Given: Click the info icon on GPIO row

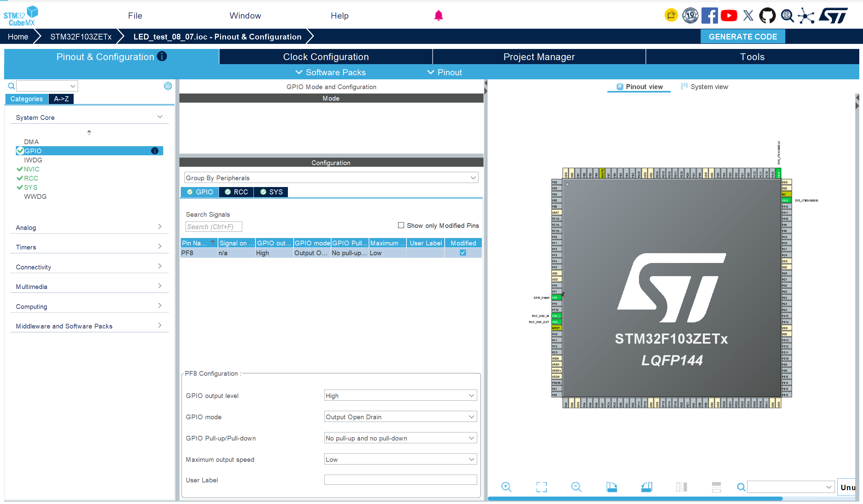Looking at the screenshot, I should pyautogui.click(x=155, y=151).
